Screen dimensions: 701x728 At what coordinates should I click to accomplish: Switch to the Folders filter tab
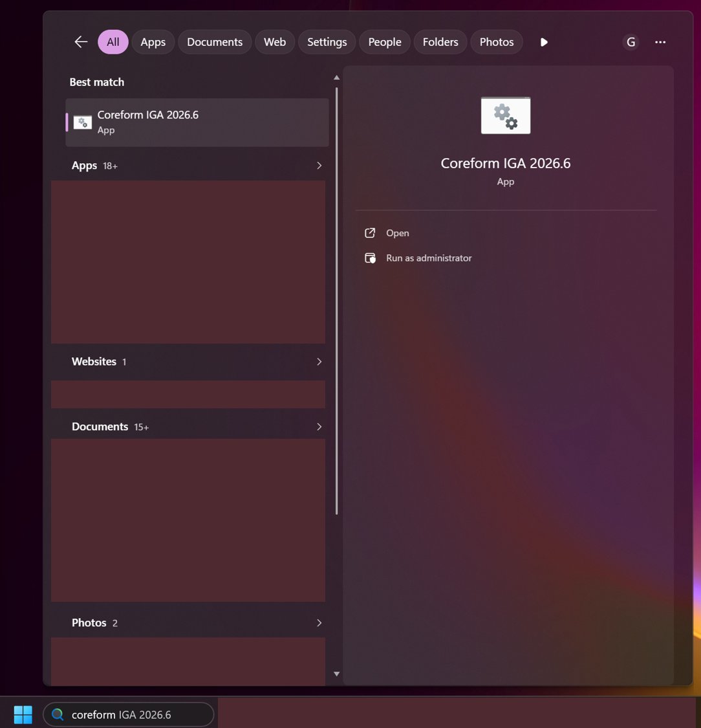pos(440,42)
